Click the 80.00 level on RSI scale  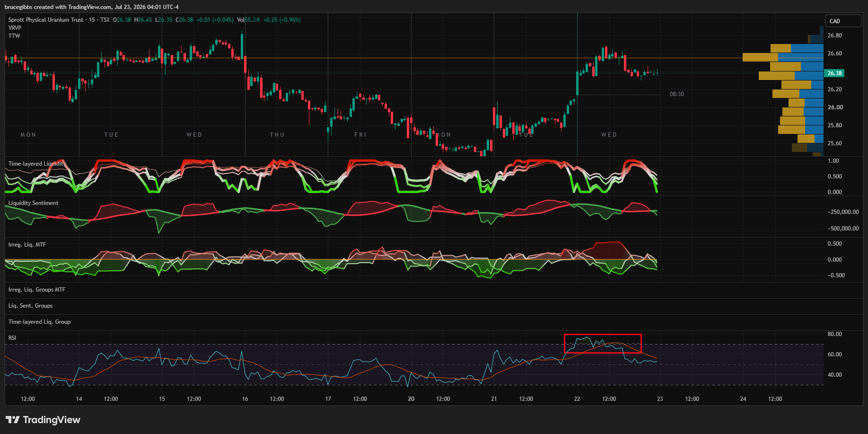(834, 334)
